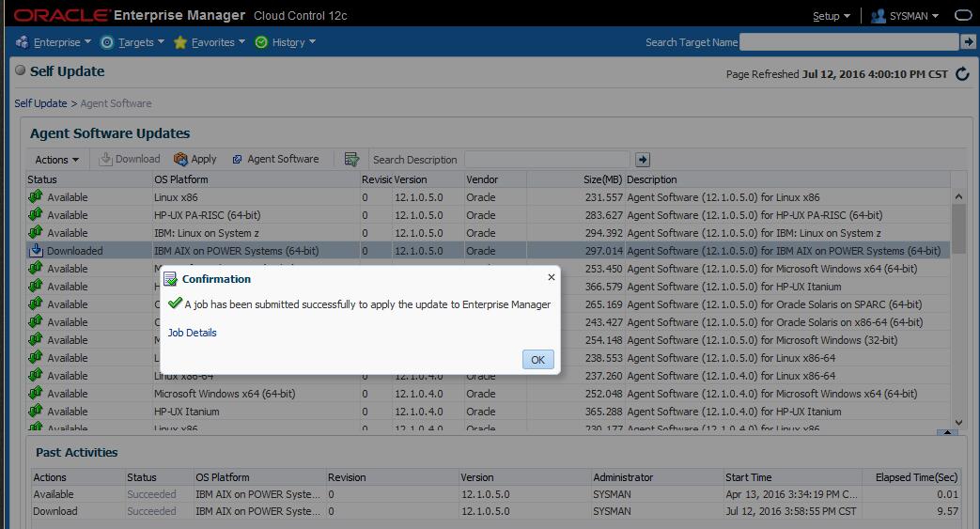This screenshot has width=980, height=529.
Task: Click the Download toolbar button
Action: (x=130, y=159)
